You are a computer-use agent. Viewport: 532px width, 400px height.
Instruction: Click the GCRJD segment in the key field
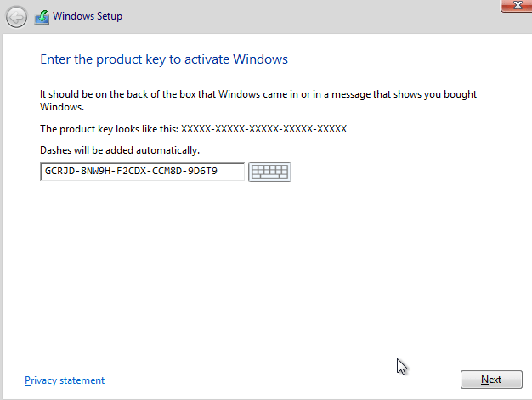[x=58, y=172]
